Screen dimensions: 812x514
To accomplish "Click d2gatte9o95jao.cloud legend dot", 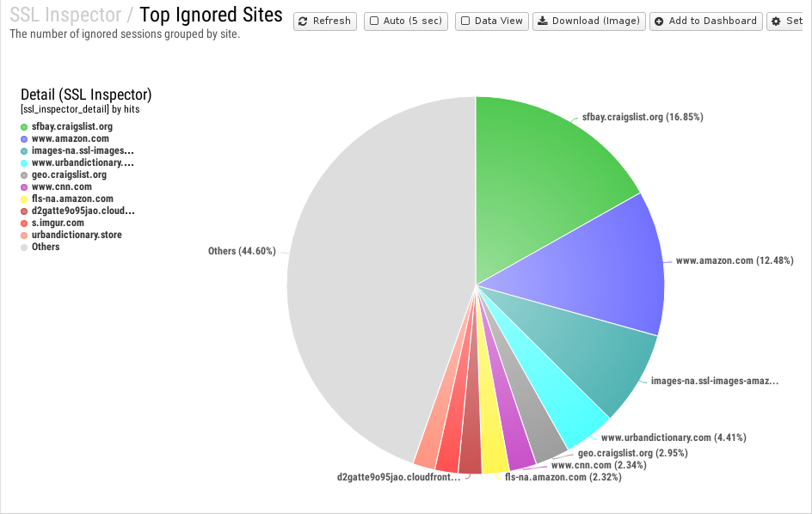I will click(24, 211).
